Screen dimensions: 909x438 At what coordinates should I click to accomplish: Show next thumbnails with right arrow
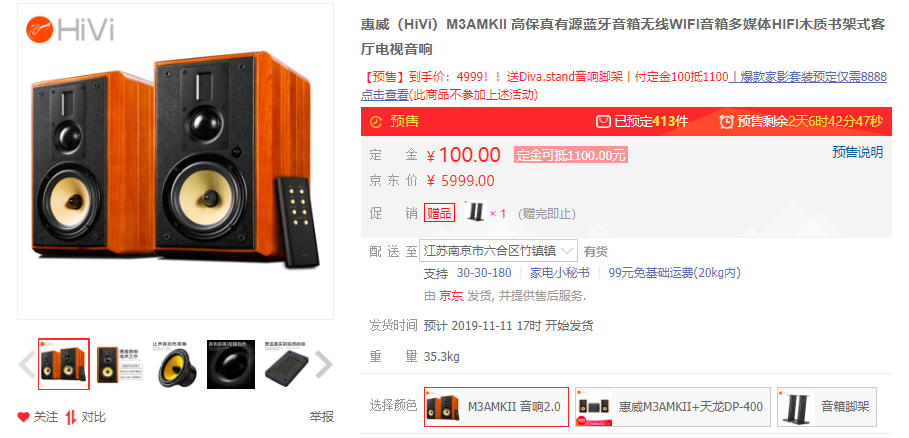(x=324, y=364)
